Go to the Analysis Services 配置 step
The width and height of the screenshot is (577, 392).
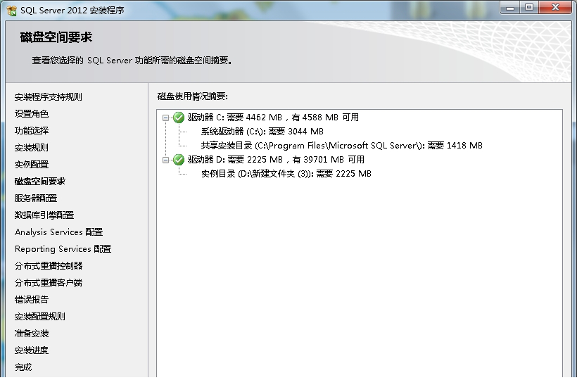click(59, 232)
